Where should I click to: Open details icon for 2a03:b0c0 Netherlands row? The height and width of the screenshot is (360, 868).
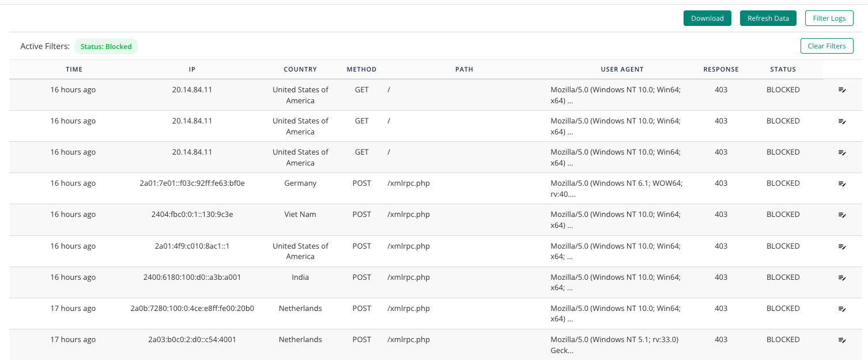click(x=842, y=340)
